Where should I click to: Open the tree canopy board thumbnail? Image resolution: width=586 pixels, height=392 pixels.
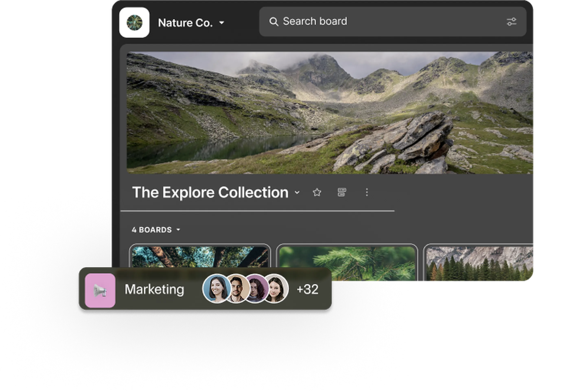tap(200, 256)
